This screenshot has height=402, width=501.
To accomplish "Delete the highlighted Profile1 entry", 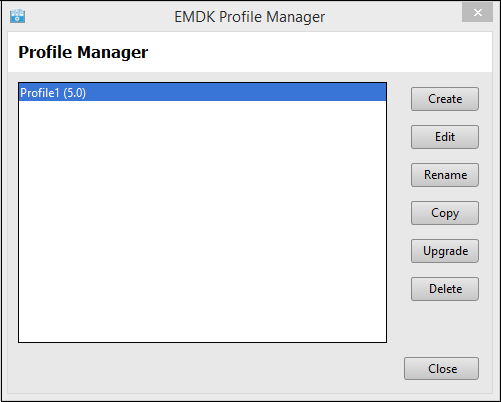I will 445,289.
